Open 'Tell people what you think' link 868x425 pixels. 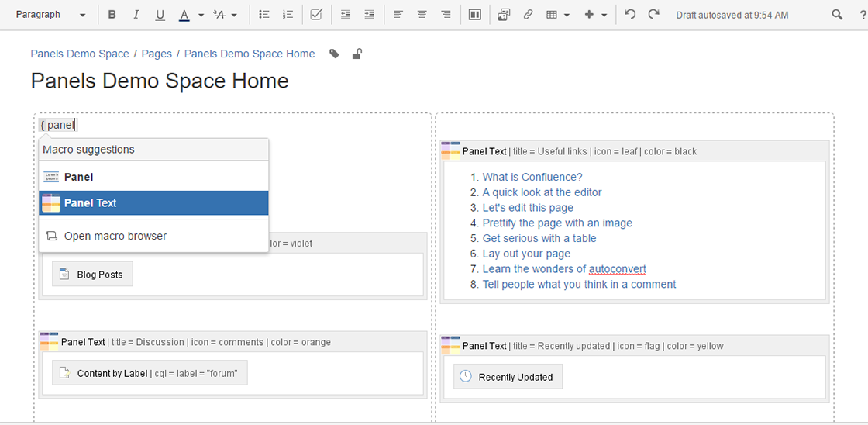[579, 284]
